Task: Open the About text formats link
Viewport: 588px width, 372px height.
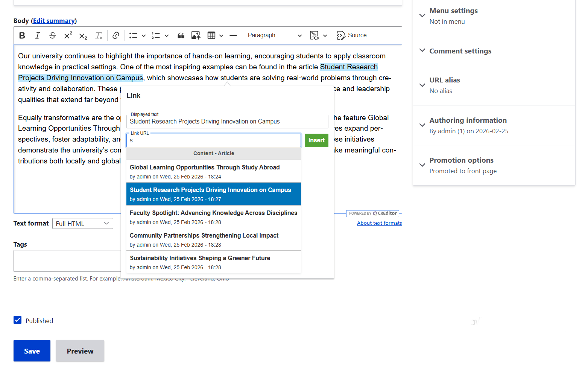Action: (x=379, y=223)
